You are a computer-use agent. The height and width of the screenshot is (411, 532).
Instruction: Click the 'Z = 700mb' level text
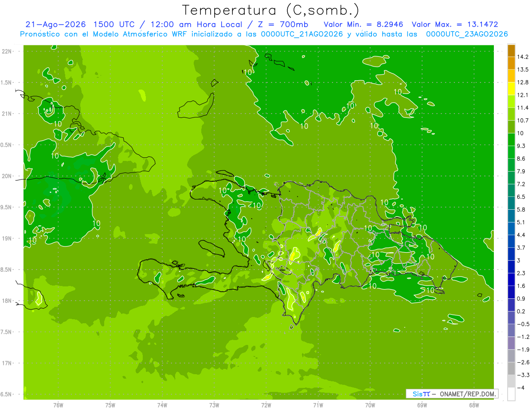(284, 24)
